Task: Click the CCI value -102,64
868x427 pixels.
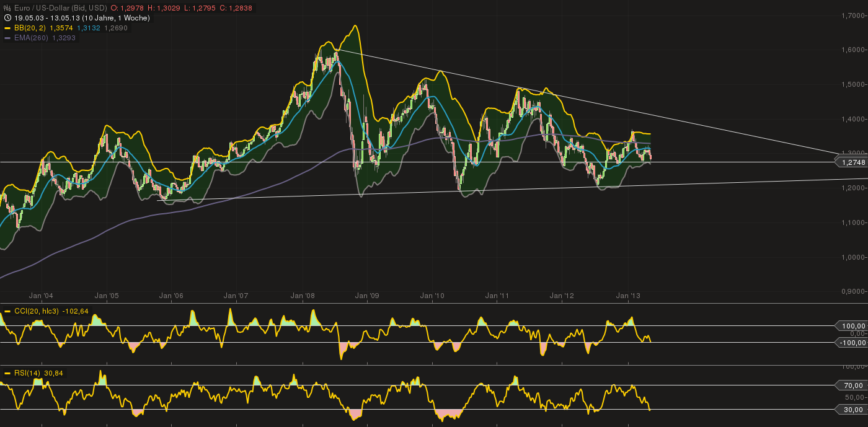Action: point(76,311)
